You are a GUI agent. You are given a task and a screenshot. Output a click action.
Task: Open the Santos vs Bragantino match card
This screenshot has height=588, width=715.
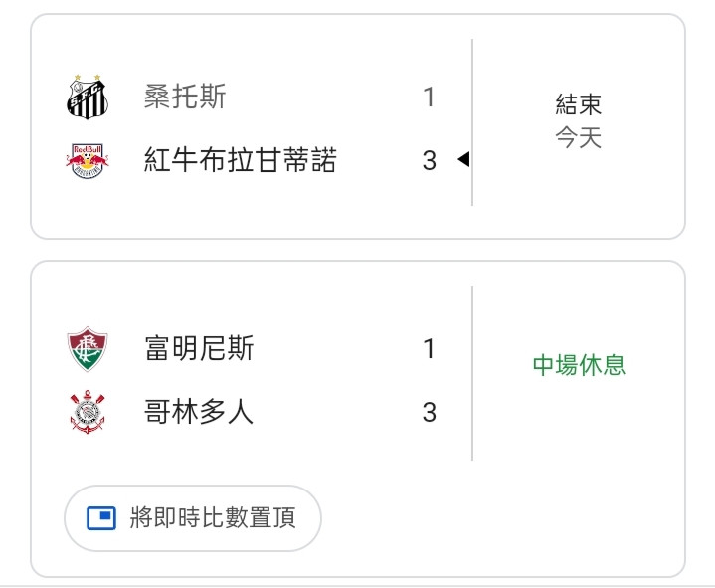[358, 126]
